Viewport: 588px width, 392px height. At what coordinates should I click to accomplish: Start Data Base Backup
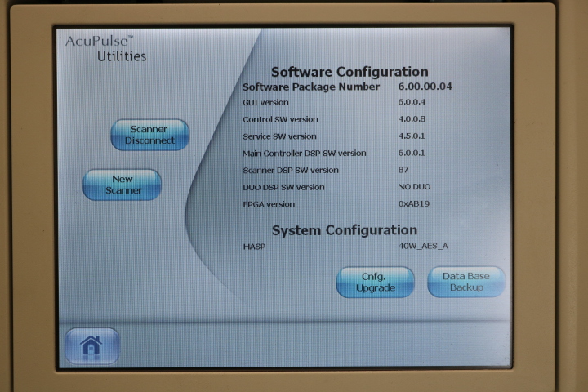coord(466,282)
